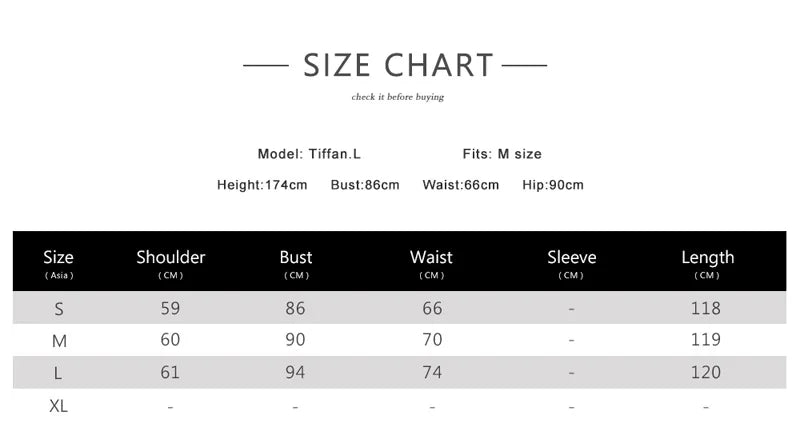Click the Shoulder column header

[x=170, y=263]
